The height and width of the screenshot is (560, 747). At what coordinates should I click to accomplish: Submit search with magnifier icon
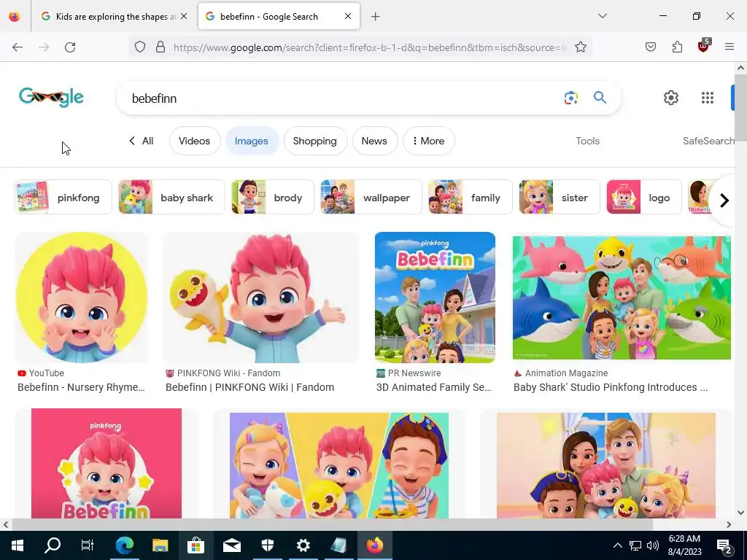(x=600, y=98)
